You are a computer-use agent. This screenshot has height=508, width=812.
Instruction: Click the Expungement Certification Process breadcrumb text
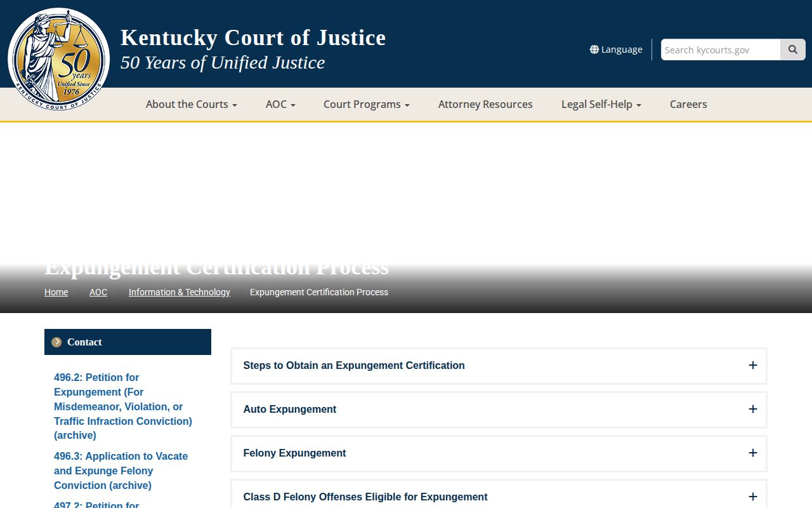[319, 292]
